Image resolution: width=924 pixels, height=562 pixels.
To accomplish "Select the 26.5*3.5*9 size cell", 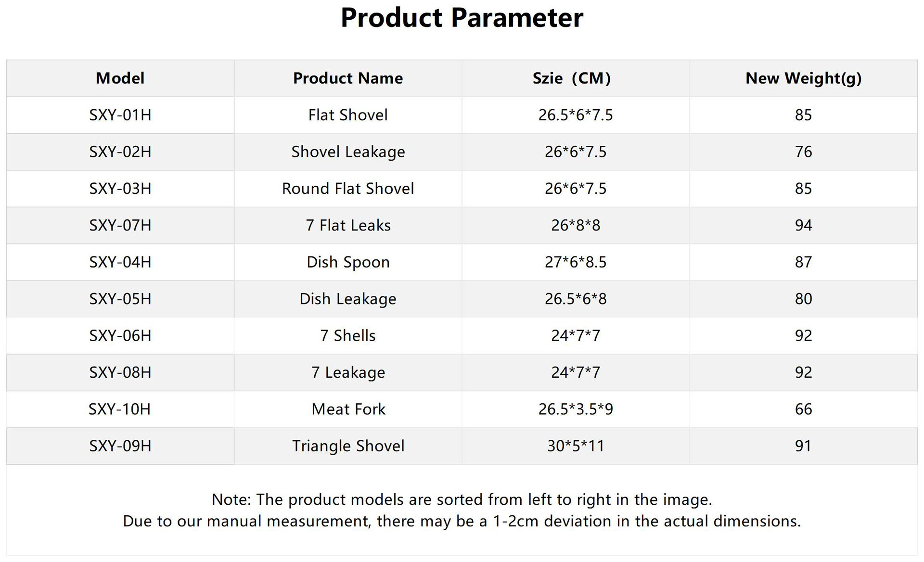I will 576,409.
